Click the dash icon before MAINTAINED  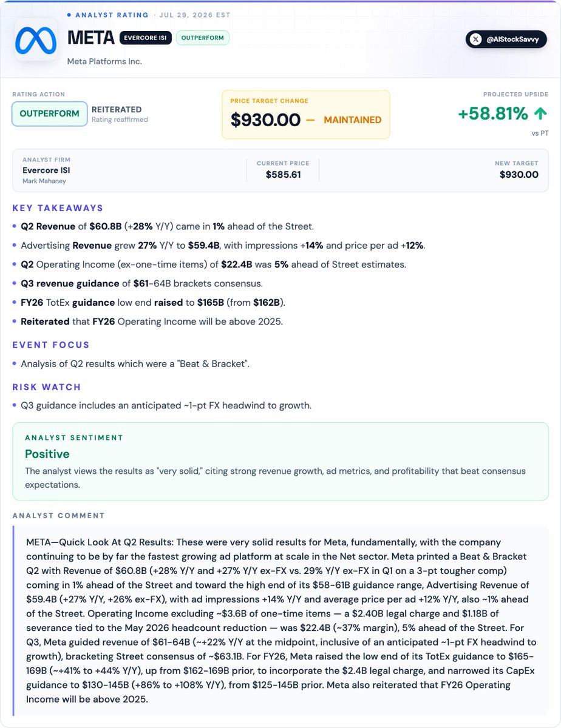[x=310, y=120]
